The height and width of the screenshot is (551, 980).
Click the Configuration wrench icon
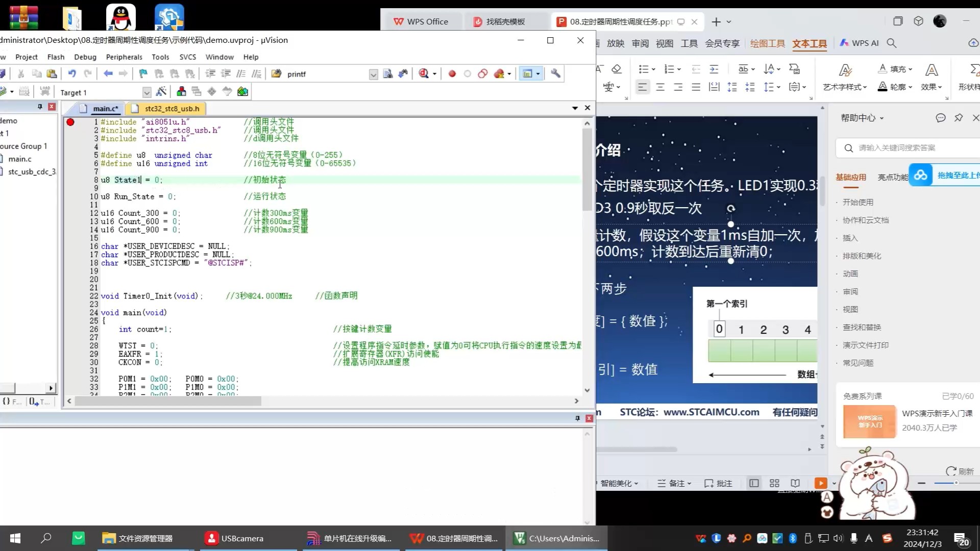tap(555, 74)
